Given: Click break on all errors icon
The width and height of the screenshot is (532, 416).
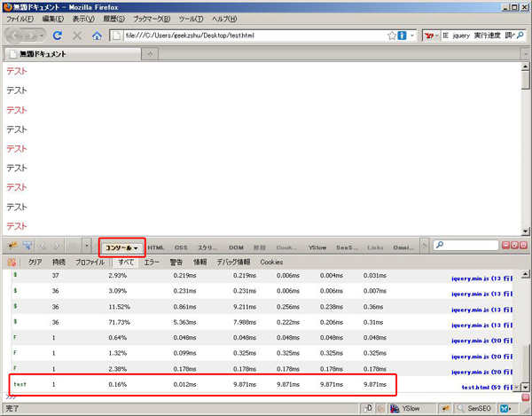Looking at the screenshot, I should [x=12, y=262].
